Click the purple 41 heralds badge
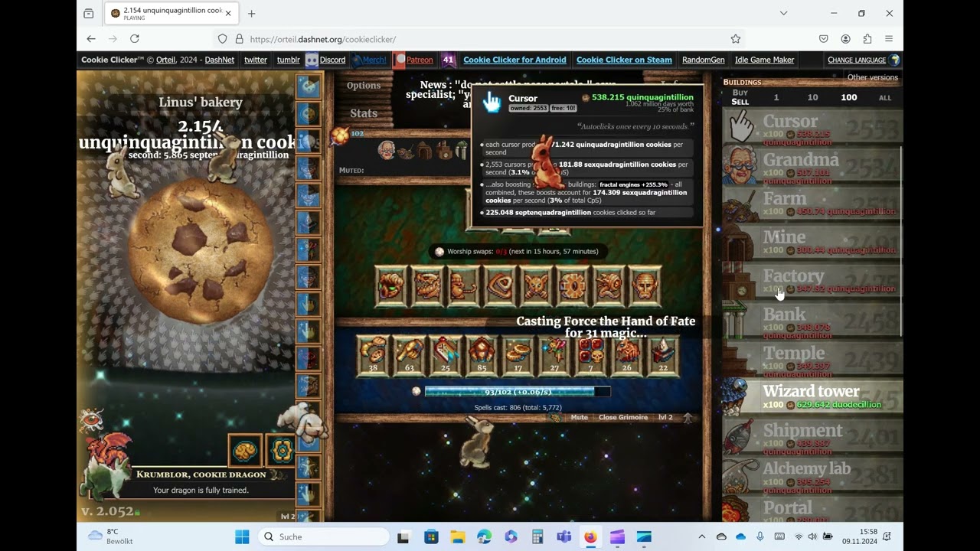Viewport: 980px width, 551px height. tap(449, 60)
